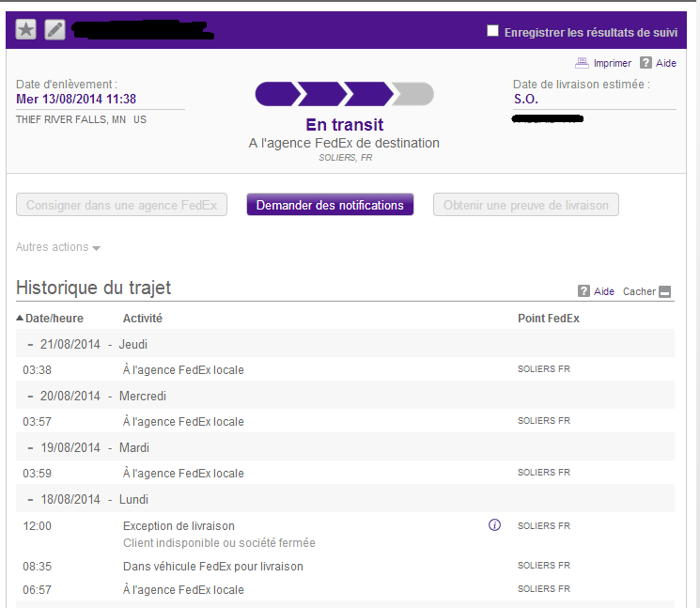Click the Imprimer link
Screen dimensions: 700x608
coord(612,63)
